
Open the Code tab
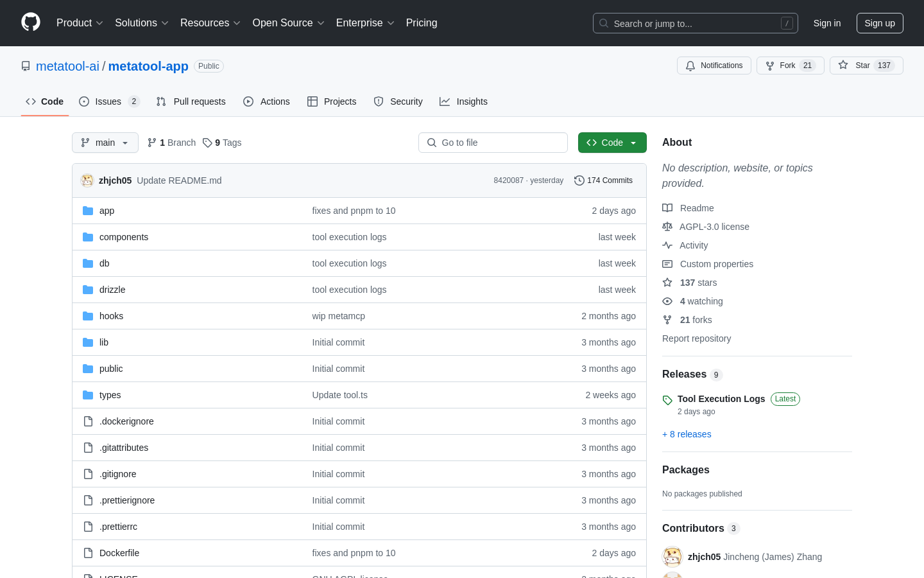[x=45, y=101]
